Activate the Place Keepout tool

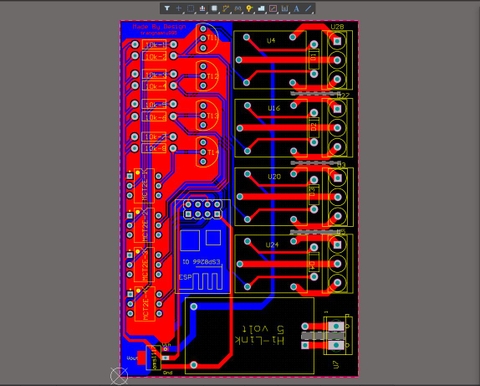(273, 9)
